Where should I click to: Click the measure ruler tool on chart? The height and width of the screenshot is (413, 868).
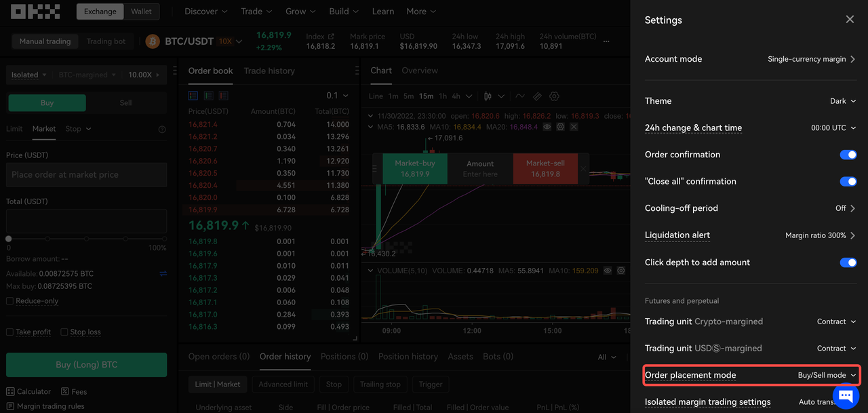[x=536, y=96]
